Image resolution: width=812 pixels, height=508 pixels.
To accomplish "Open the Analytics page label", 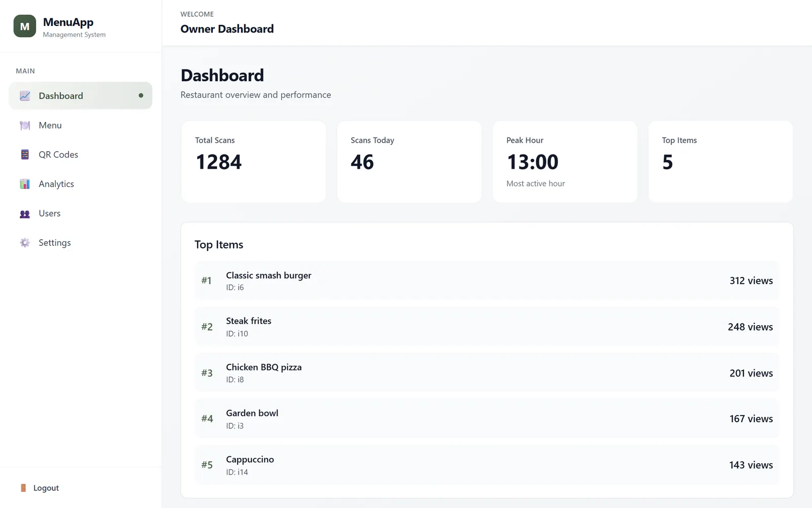I will coord(56,184).
